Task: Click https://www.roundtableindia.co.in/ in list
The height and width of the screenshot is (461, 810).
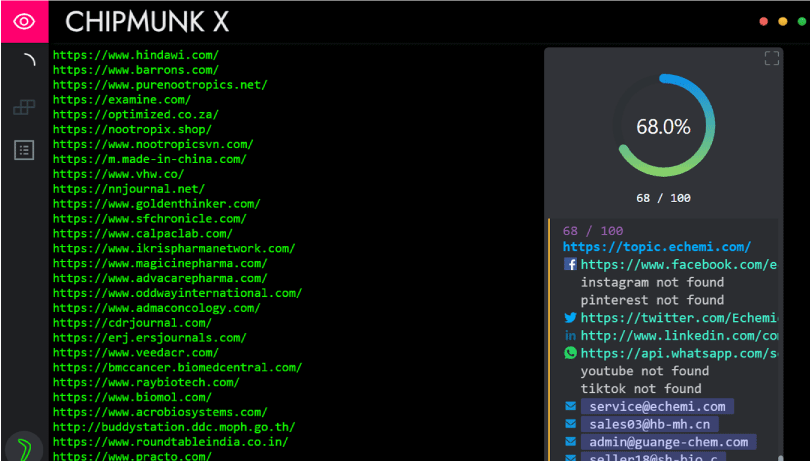Action: coord(170,442)
